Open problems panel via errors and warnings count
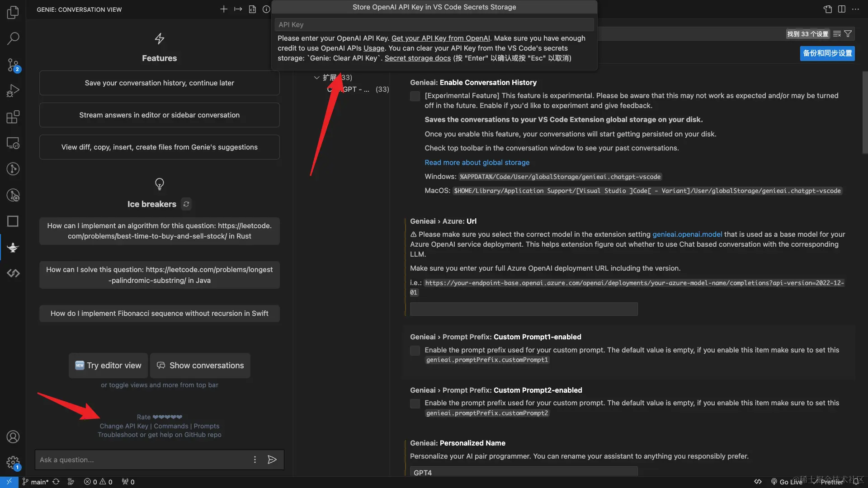868x488 pixels. click(98, 482)
